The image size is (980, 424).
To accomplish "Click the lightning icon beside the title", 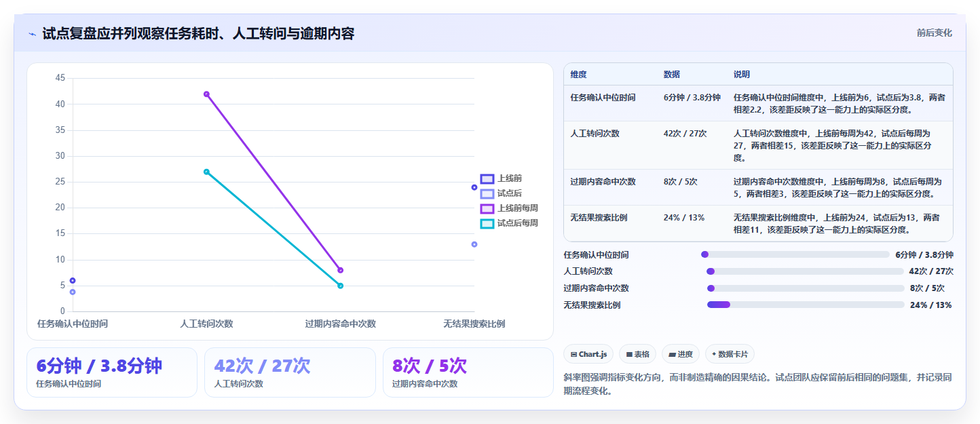I will tap(33, 34).
